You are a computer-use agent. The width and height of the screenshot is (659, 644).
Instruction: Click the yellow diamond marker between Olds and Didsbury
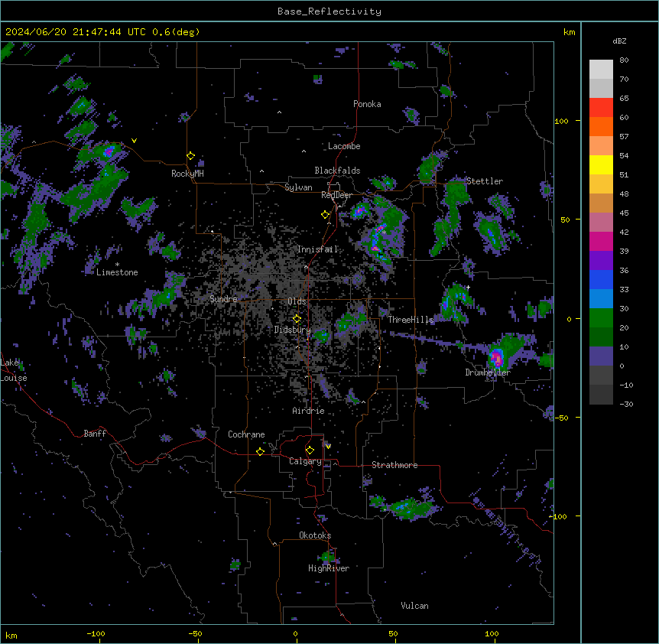pos(297,318)
